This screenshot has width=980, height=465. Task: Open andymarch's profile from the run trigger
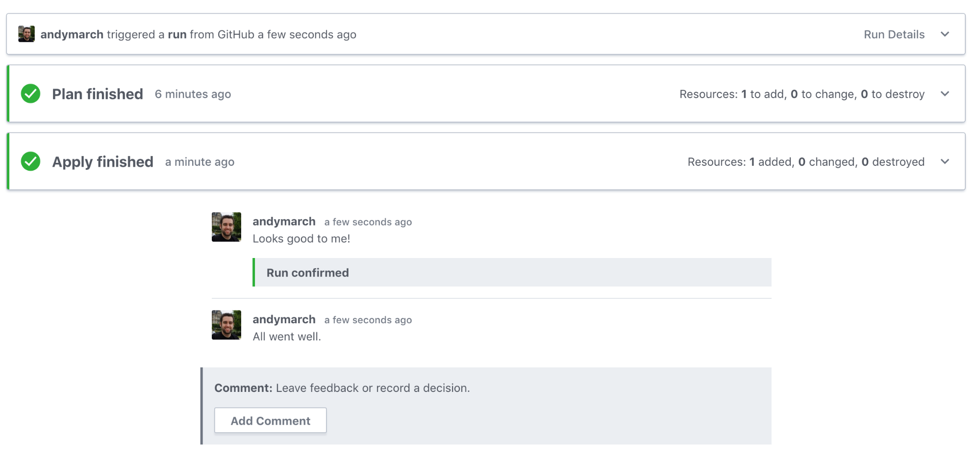click(72, 34)
